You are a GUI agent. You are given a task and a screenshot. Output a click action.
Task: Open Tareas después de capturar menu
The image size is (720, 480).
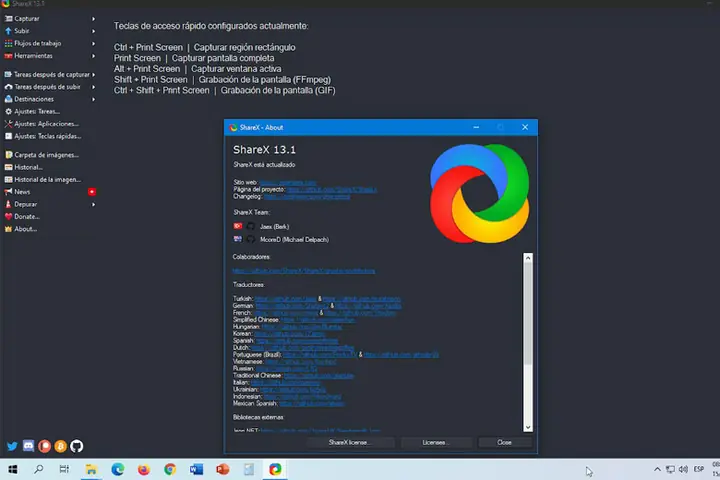(x=50, y=74)
